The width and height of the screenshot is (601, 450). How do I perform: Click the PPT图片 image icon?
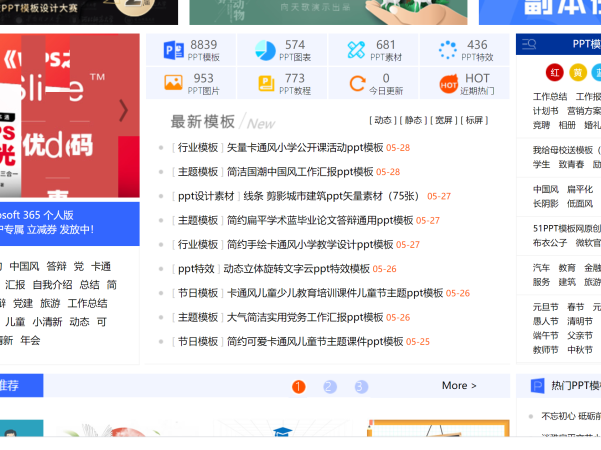(173, 84)
